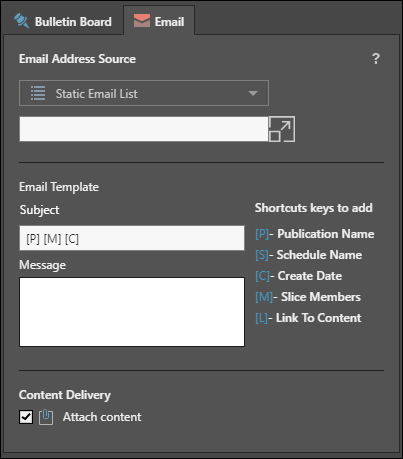Insert the [L] Link To Content shortcut
403x459 pixels.
coord(308,318)
